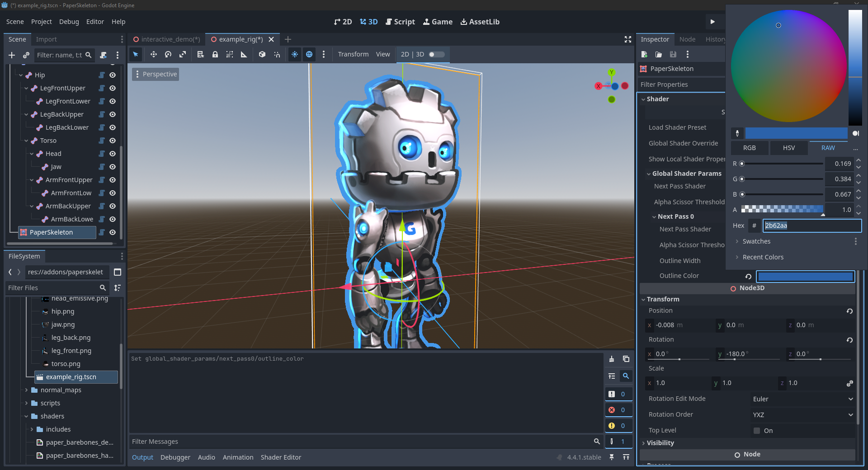Expand the Recent Colors section
This screenshot has width=868, height=470.
737,257
